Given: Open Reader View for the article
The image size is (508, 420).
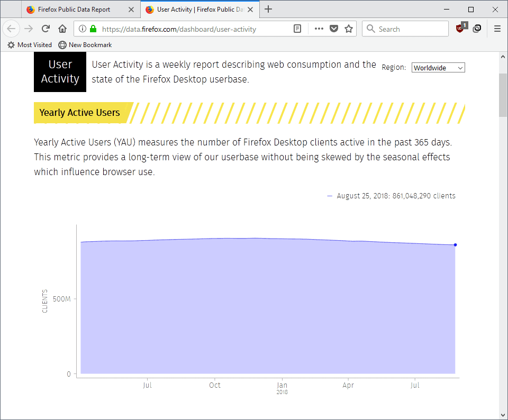Looking at the screenshot, I should 297,29.
